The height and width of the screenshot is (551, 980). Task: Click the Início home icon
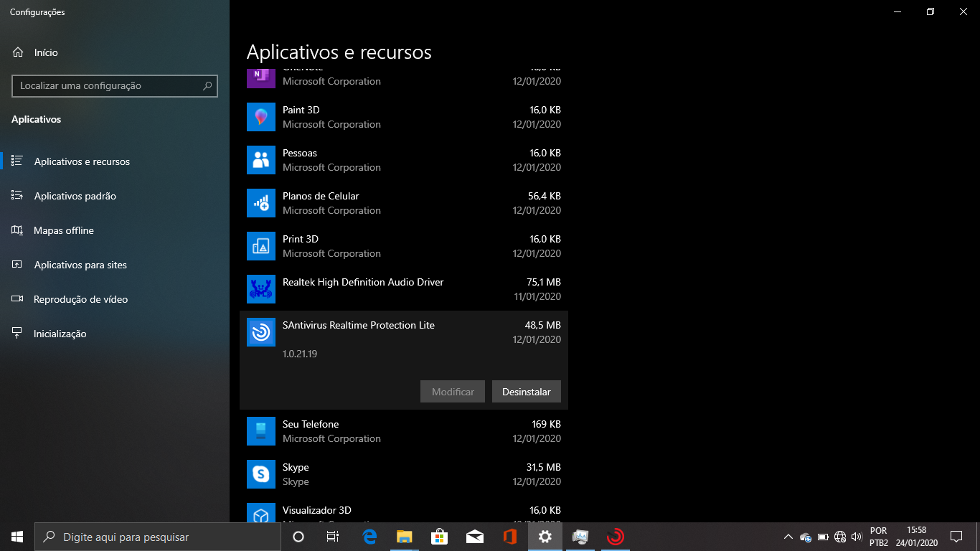point(18,52)
